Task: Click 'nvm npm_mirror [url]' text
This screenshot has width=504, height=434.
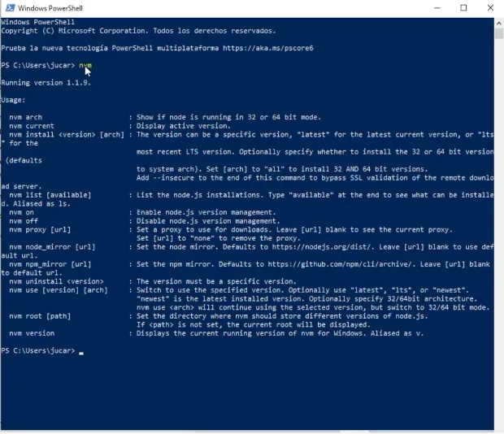Action: click(x=50, y=264)
